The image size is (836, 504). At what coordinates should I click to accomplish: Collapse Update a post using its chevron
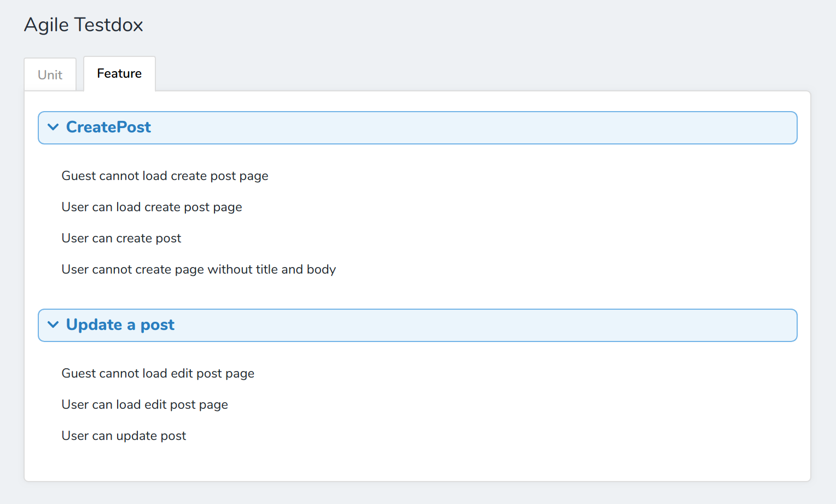[53, 325]
